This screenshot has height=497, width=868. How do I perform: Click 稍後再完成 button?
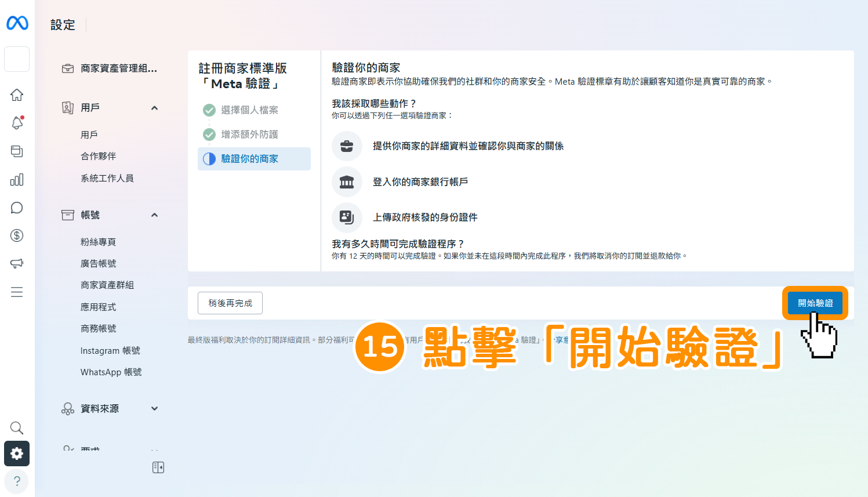(230, 303)
